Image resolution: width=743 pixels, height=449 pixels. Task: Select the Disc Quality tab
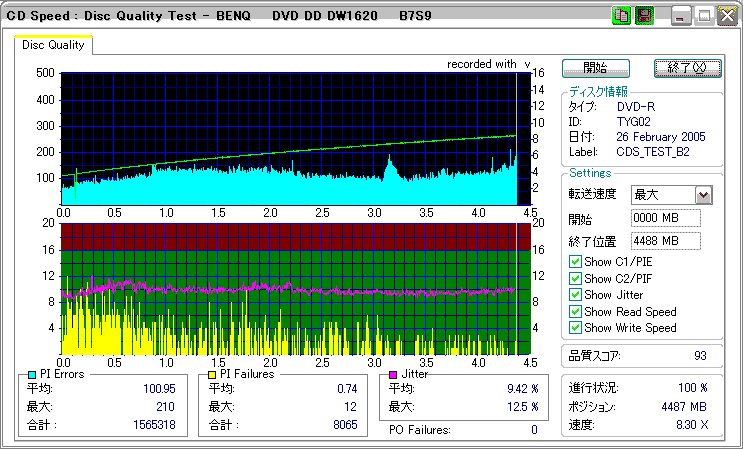click(53, 45)
